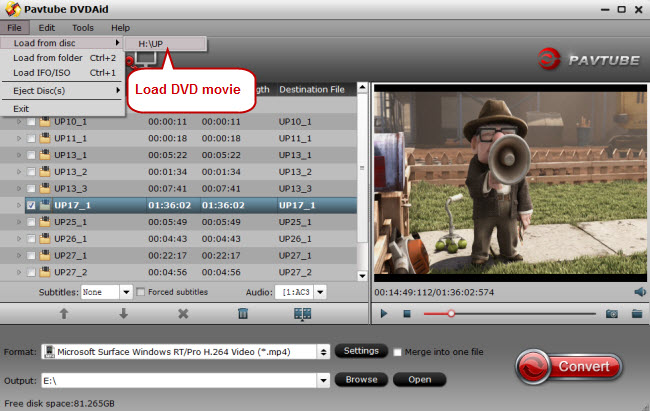This screenshot has height=411, width=650.
Task: Click the trash bin clear-all icon
Action: [243, 314]
